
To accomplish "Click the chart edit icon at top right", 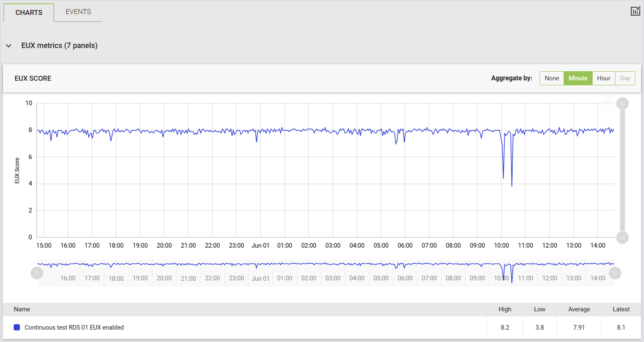I will pos(635,11).
